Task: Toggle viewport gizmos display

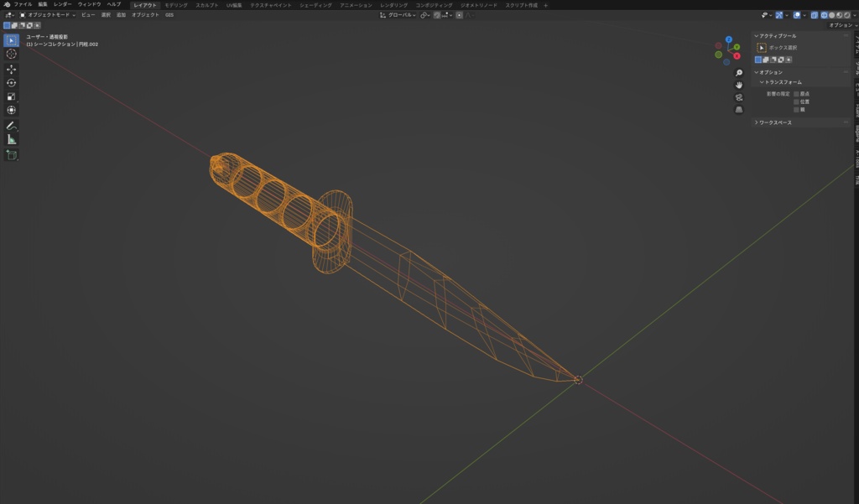Action: (779, 15)
